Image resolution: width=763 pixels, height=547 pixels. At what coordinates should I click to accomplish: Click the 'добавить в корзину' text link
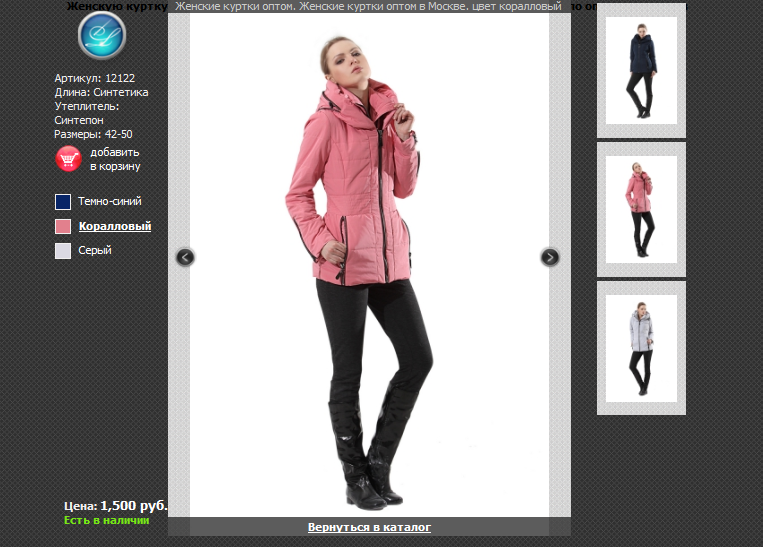[114, 159]
